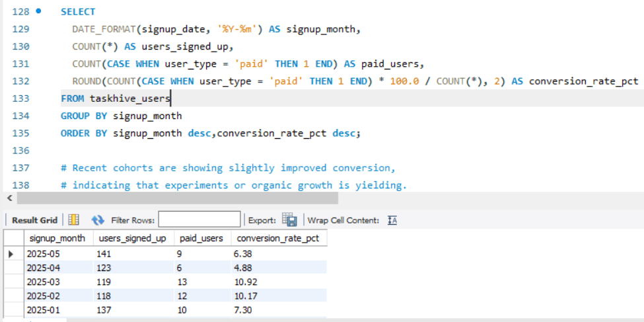The width and height of the screenshot is (644, 322).
Task: Export results to file icon
Action: [289, 220]
